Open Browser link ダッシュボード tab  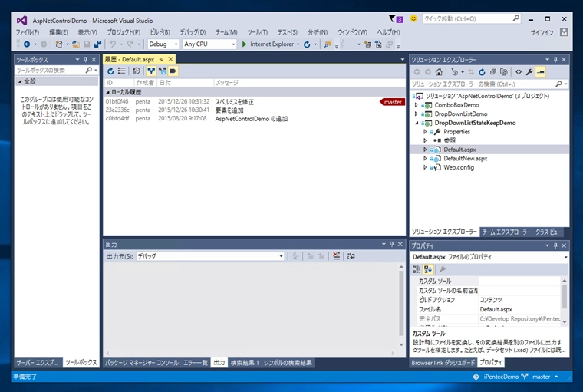point(443,363)
